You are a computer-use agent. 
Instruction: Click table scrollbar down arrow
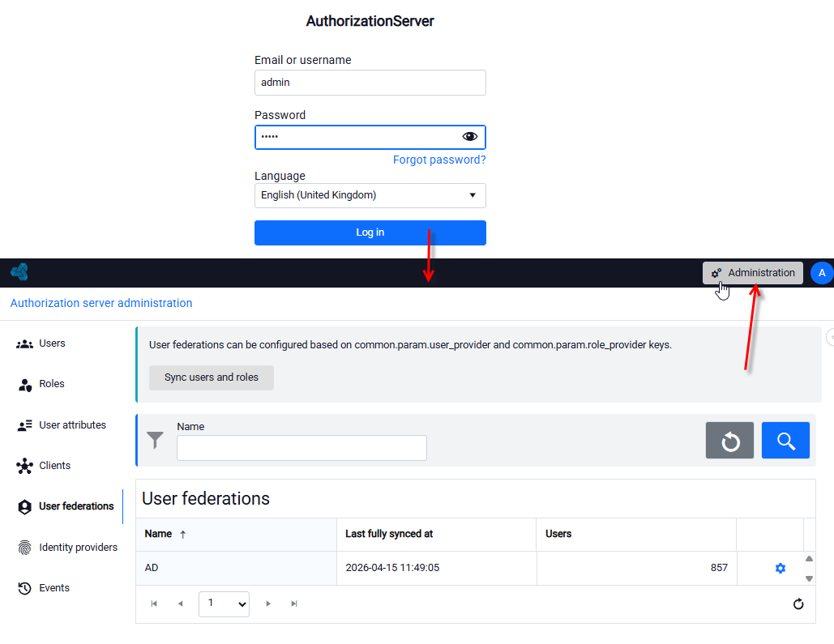pyautogui.click(x=809, y=578)
